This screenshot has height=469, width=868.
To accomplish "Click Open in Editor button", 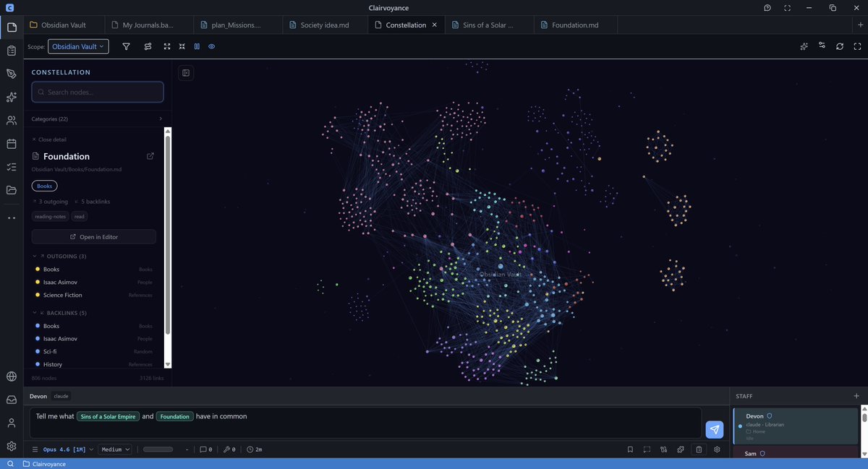I will [94, 236].
